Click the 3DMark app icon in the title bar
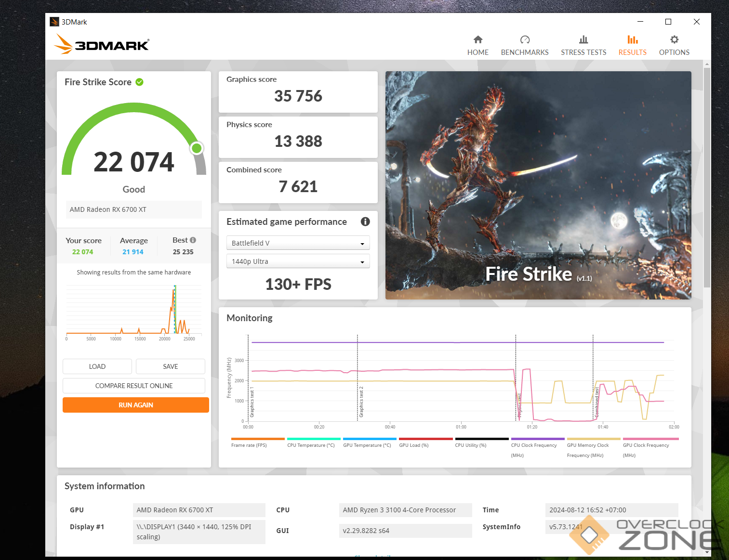 click(54, 22)
